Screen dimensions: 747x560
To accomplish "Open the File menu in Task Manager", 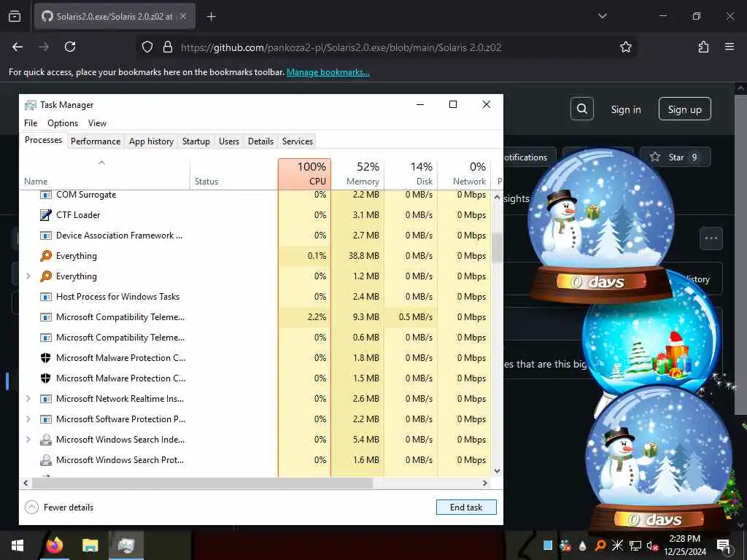I will click(31, 122).
